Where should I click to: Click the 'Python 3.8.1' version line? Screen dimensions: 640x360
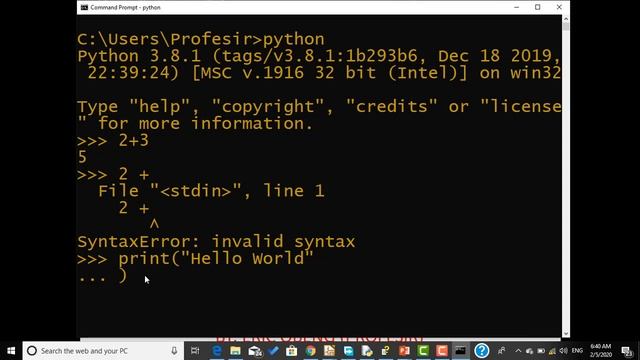319,56
